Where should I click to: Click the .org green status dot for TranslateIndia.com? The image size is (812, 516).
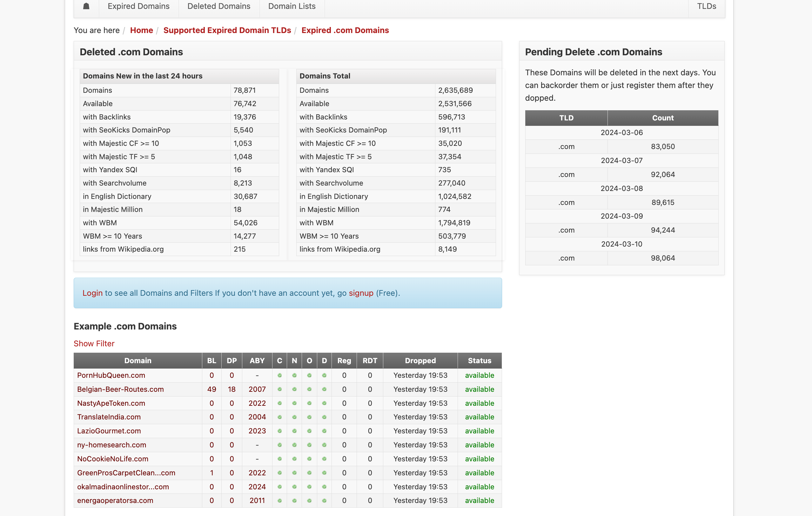[309, 417]
